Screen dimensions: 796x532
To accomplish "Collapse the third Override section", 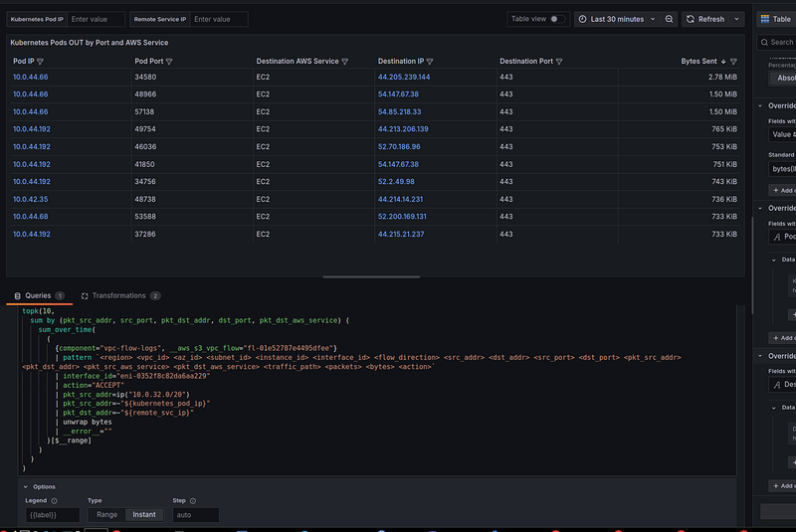I will point(760,356).
